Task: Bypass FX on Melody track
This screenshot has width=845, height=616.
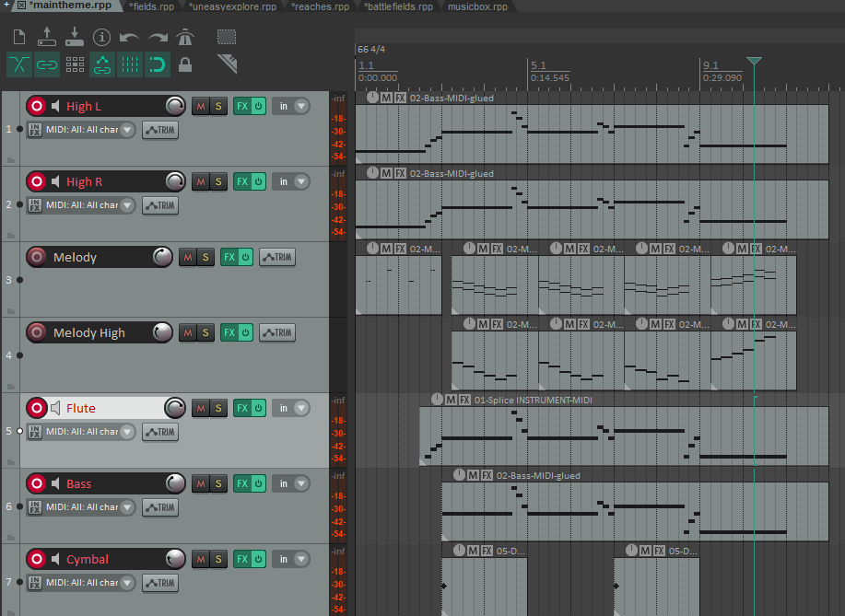Action: pyautogui.click(x=245, y=257)
